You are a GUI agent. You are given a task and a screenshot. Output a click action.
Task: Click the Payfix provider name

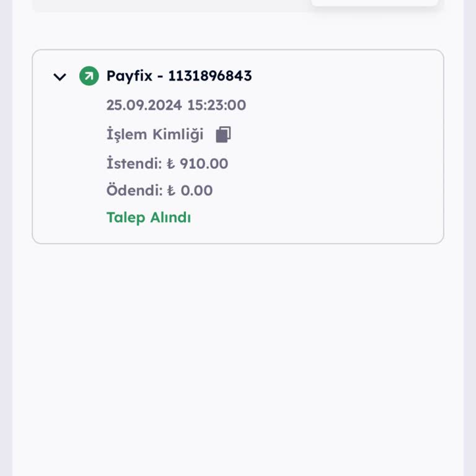tap(128, 76)
